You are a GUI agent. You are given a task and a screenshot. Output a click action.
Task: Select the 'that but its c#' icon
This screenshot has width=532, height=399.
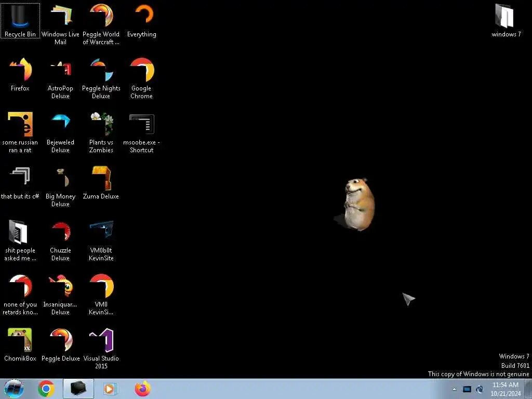coord(20,182)
